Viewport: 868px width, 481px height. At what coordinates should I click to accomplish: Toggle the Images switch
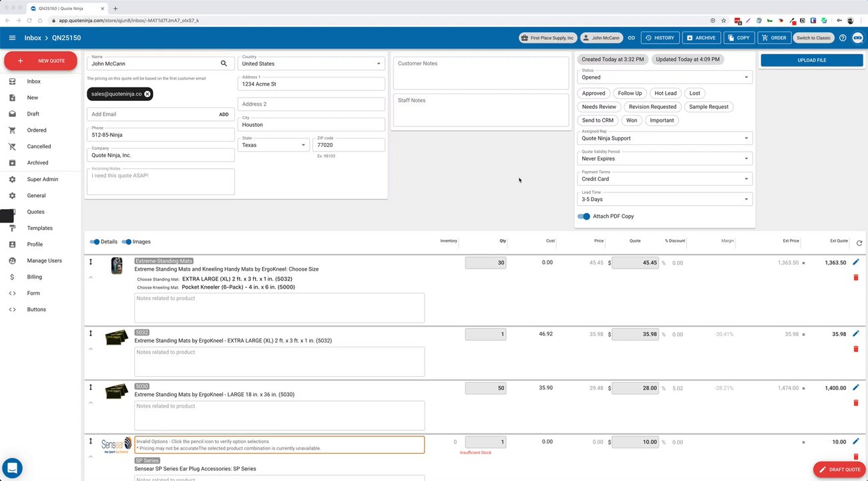[x=126, y=242]
